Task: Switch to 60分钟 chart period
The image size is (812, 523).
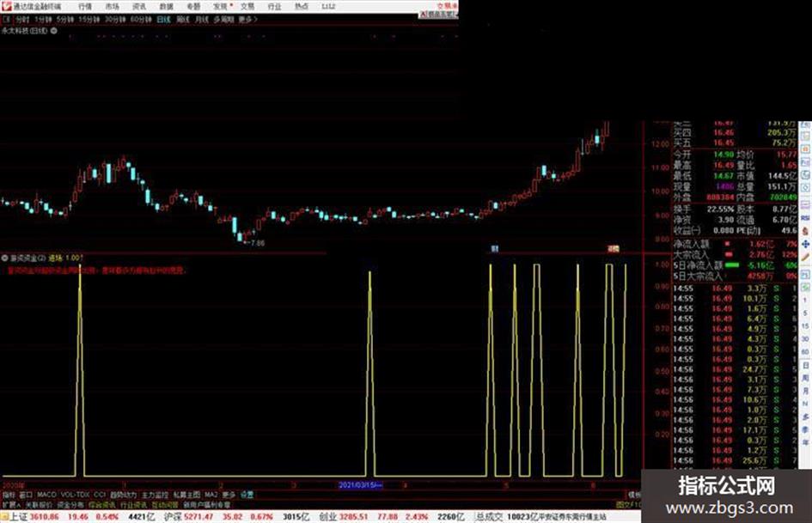Action: coord(141,19)
